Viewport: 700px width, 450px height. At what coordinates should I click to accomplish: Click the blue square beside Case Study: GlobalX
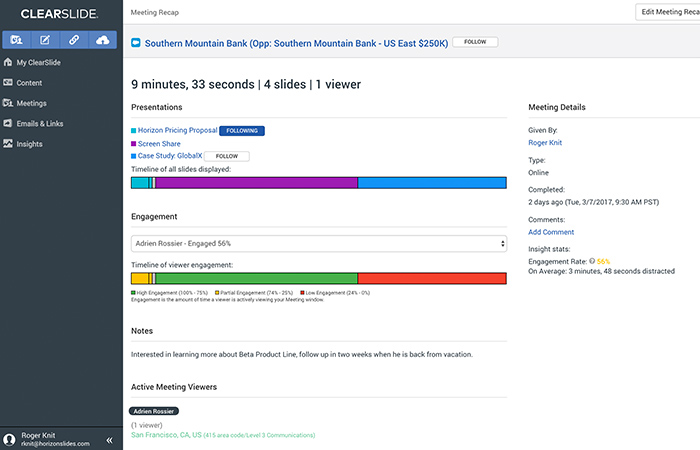(x=133, y=156)
